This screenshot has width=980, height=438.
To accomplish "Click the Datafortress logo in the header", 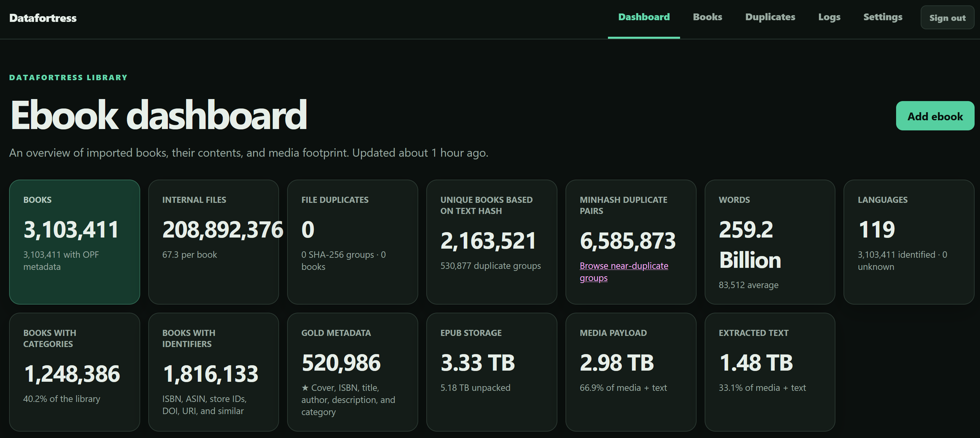I will pos(43,18).
